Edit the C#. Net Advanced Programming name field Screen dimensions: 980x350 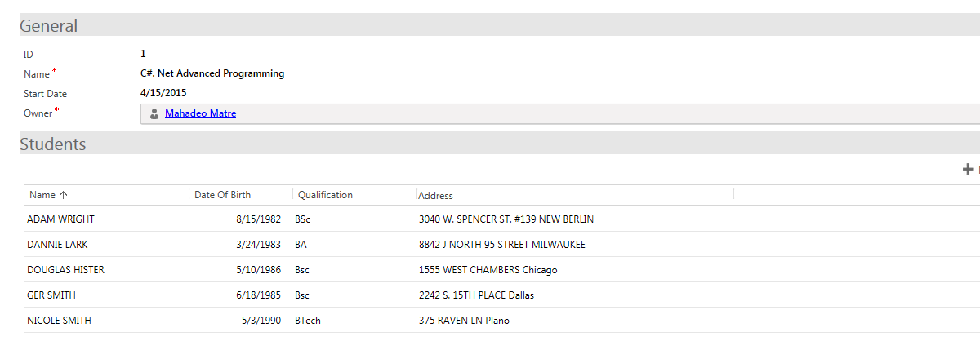212,73
